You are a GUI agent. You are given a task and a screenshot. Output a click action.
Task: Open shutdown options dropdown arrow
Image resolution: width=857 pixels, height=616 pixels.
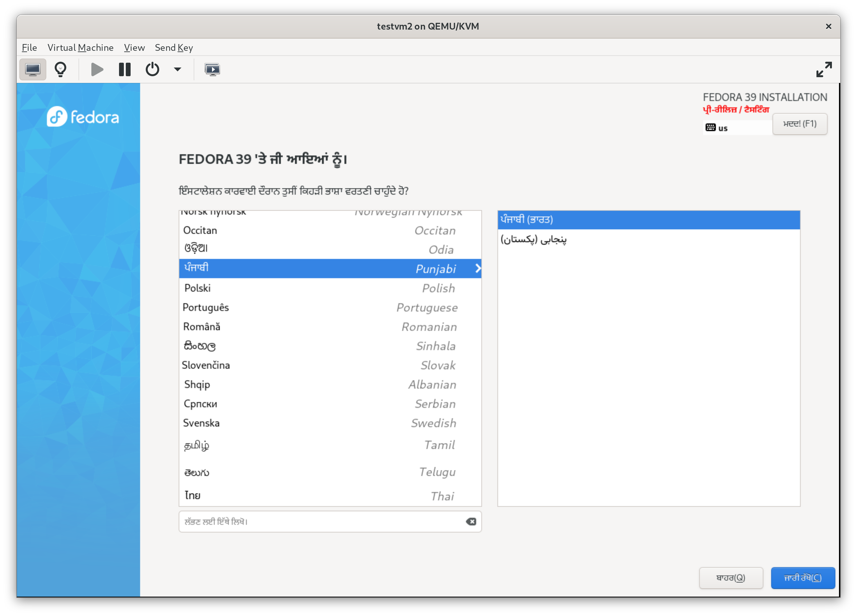pos(177,69)
